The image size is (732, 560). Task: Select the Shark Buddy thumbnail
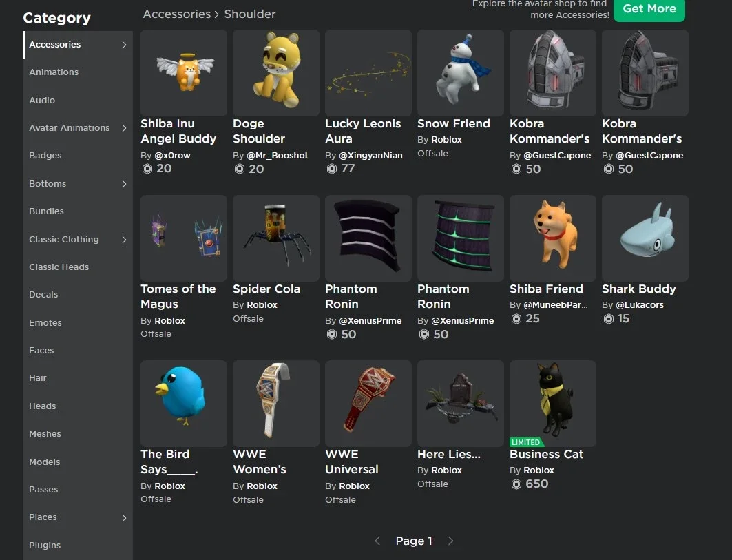[x=645, y=238]
